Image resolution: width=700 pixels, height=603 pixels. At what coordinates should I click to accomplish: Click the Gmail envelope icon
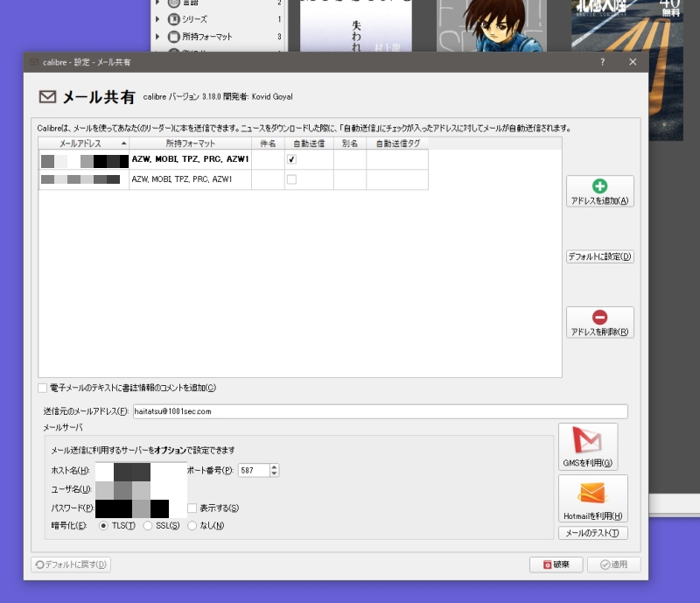(588, 440)
